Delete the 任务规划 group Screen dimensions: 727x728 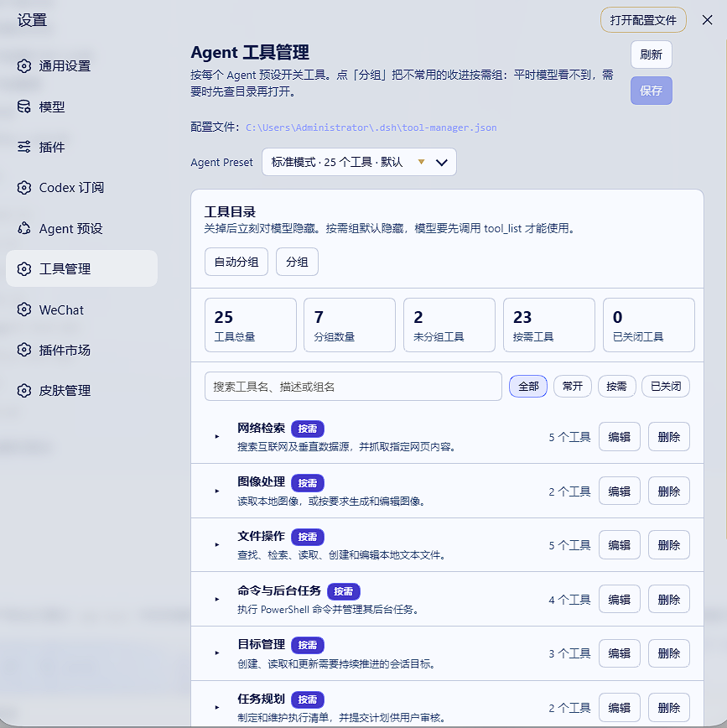tap(669, 707)
